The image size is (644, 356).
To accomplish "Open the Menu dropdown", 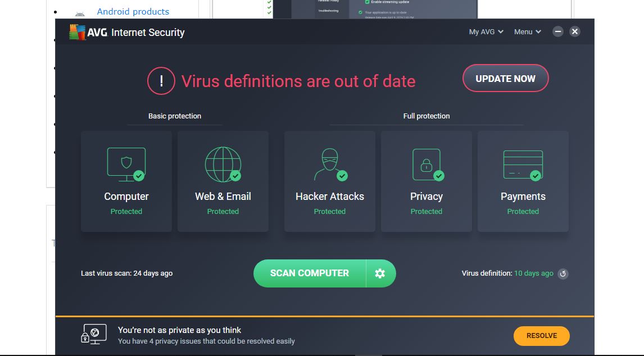I will 528,32.
